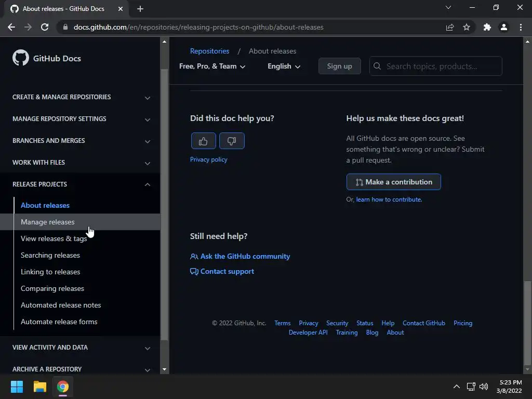This screenshot has width=532, height=399.
Task: Click sidebar scrollbar down arrow
Action: [165, 369]
